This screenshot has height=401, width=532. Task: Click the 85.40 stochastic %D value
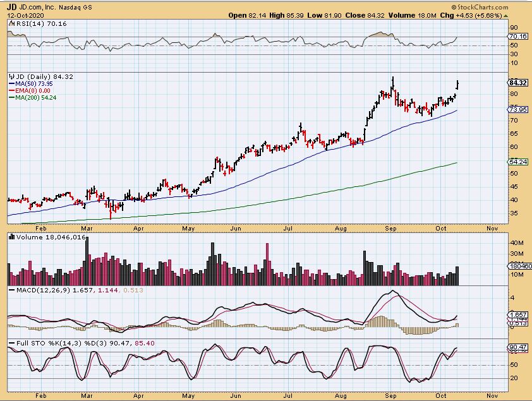click(145, 344)
